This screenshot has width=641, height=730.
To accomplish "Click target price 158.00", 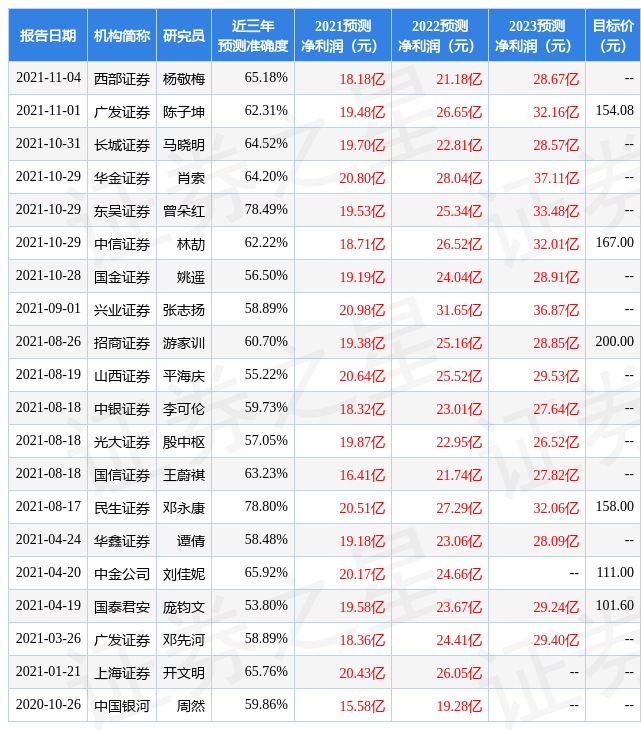I will click(614, 507).
